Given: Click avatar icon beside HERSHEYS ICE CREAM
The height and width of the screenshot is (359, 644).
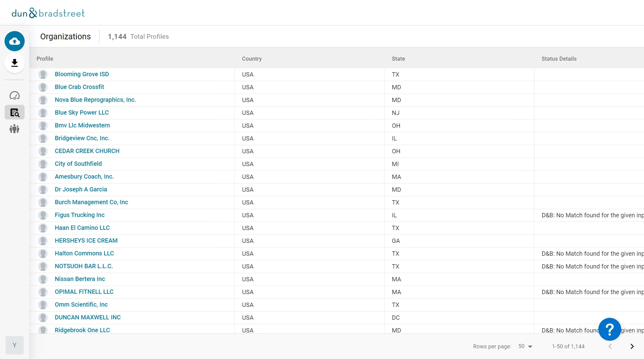Looking at the screenshot, I should (43, 241).
